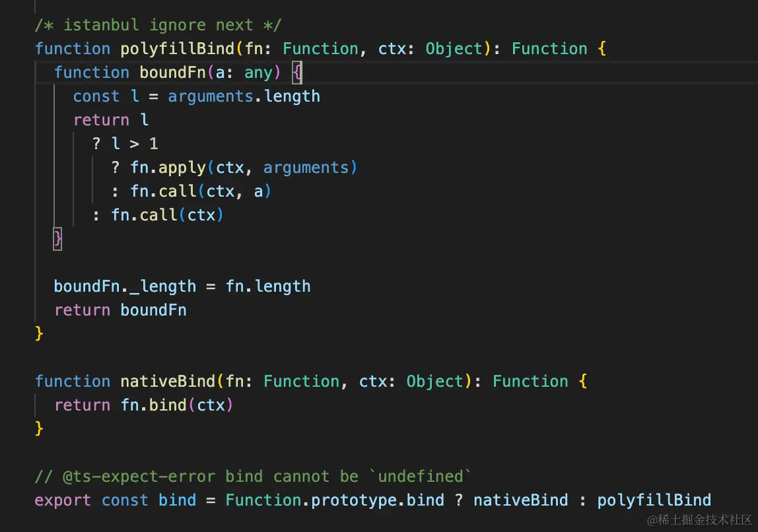Screen dimensions: 758x532
Task: Click the "const" keyword before "l ="
Action: [96, 96]
